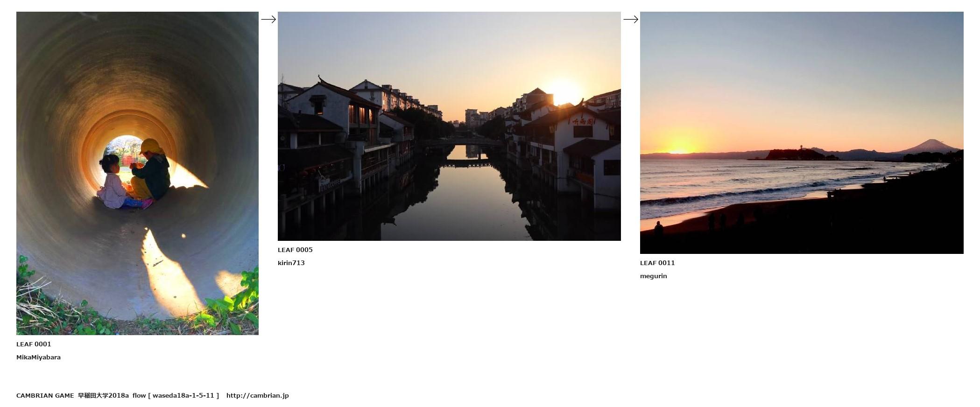Image resolution: width=980 pixels, height=407 pixels.
Task: Select the LEAF 0001 label
Action: (34, 344)
